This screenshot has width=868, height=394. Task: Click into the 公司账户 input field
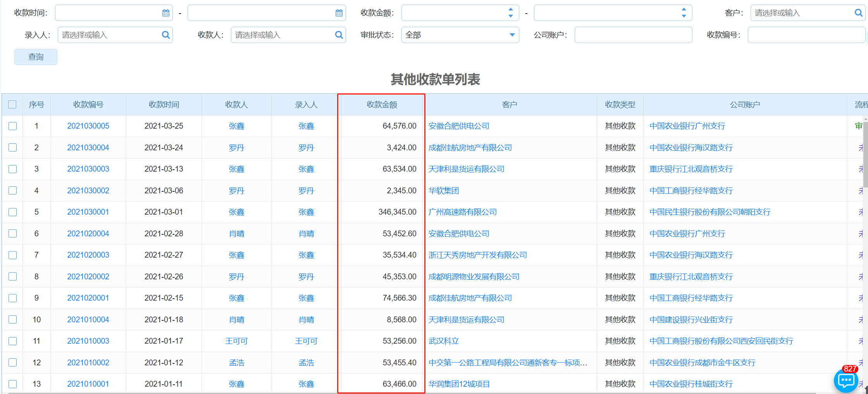click(633, 35)
